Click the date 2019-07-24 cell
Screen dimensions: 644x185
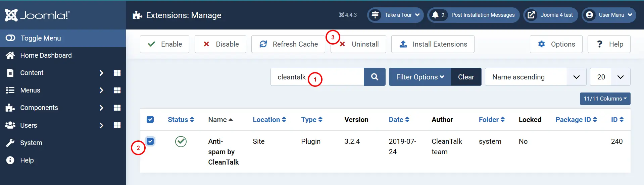pos(402,146)
